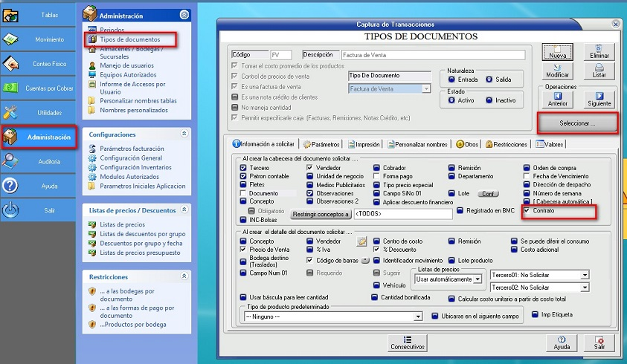The width and height of the screenshot is (627, 364).
Task: Click the Auditoria sidebar icon
Action: [x=11, y=161]
